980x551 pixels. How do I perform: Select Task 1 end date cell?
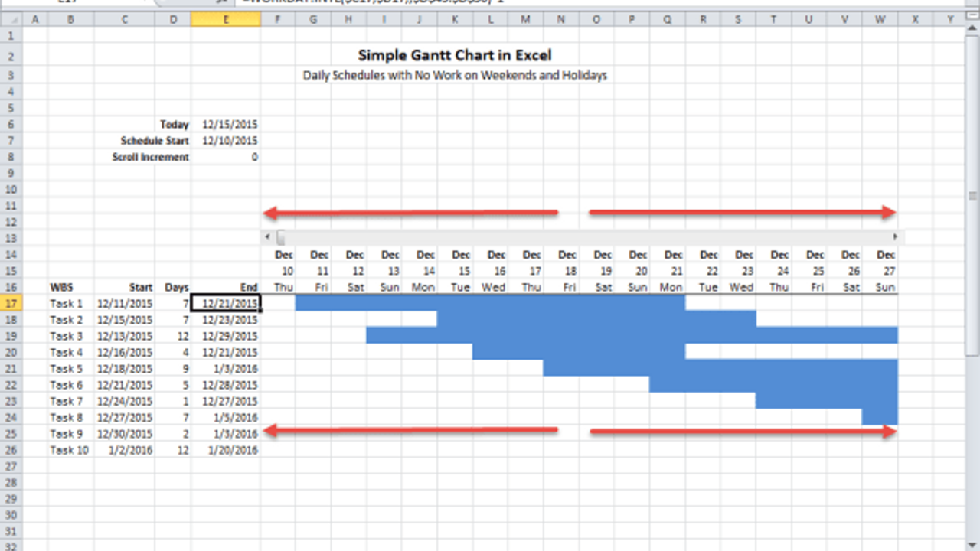point(226,303)
